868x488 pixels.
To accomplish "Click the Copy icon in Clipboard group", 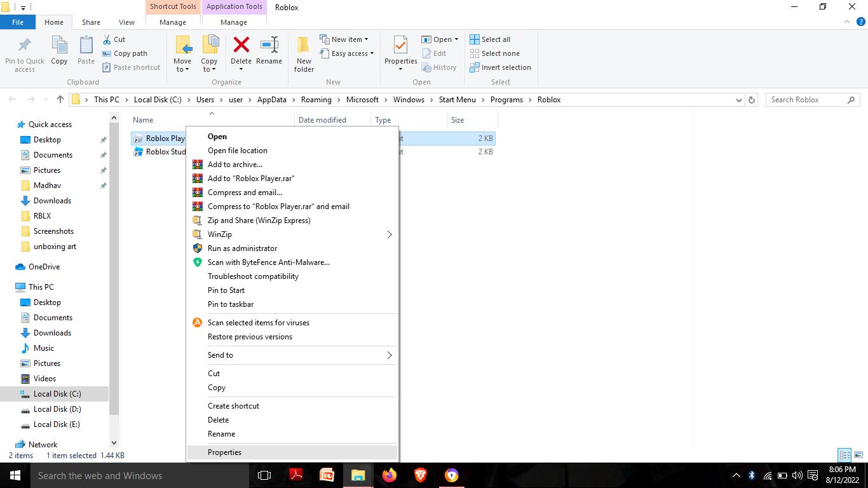I will point(59,46).
